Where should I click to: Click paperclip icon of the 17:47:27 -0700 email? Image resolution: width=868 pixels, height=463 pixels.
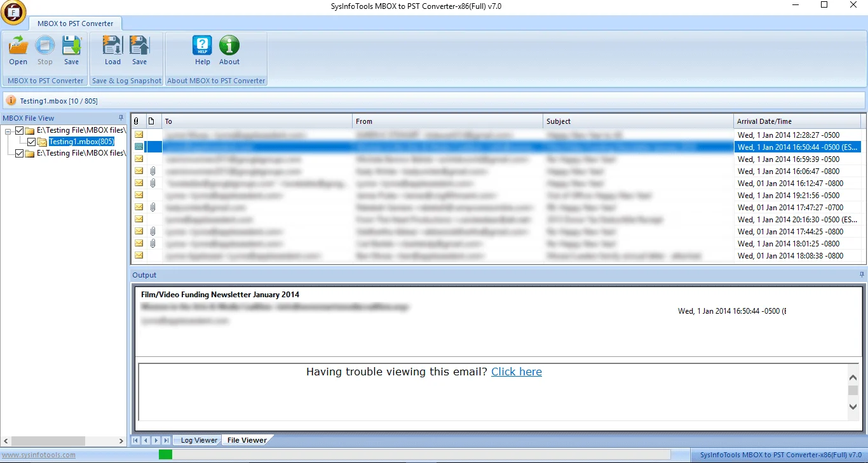click(153, 207)
